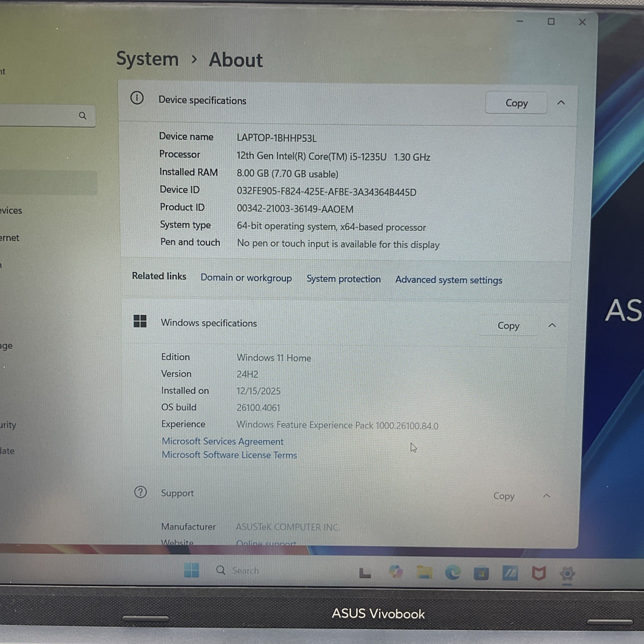The width and height of the screenshot is (644, 644).
Task: Open File Explorer from the taskbar
Action: coord(424,572)
